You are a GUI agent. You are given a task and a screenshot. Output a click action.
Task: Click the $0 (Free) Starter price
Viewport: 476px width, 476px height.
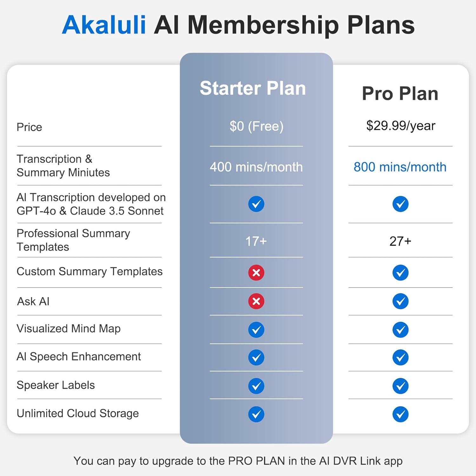[x=256, y=126]
